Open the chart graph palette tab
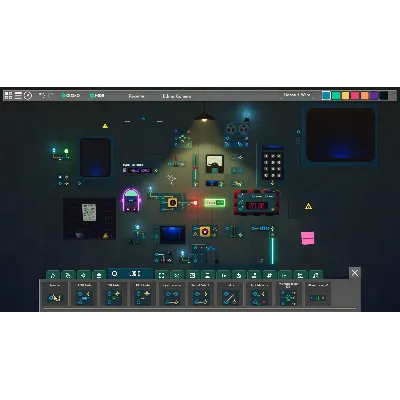 click(300, 275)
